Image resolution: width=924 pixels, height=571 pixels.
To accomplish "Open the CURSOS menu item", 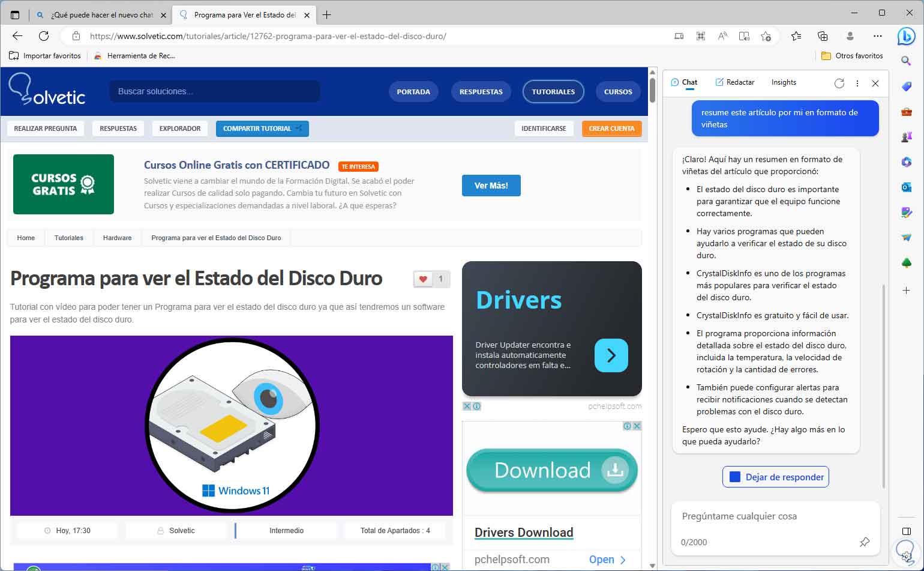I will point(618,92).
